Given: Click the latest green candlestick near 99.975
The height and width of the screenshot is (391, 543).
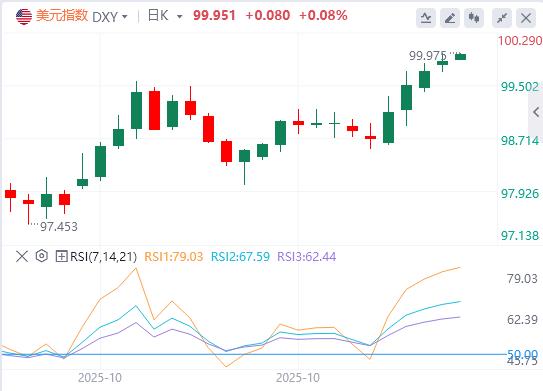Looking at the screenshot, I should (x=461, y=57).
